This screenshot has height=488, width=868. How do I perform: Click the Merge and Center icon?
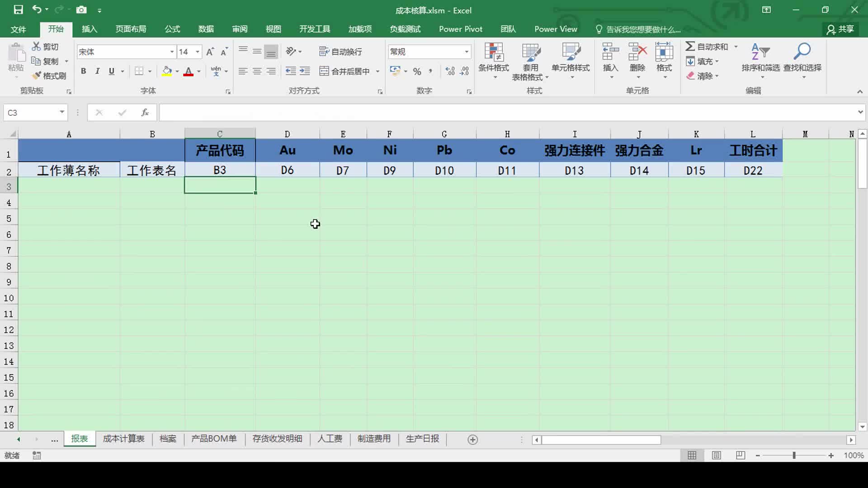click(324, 71)
